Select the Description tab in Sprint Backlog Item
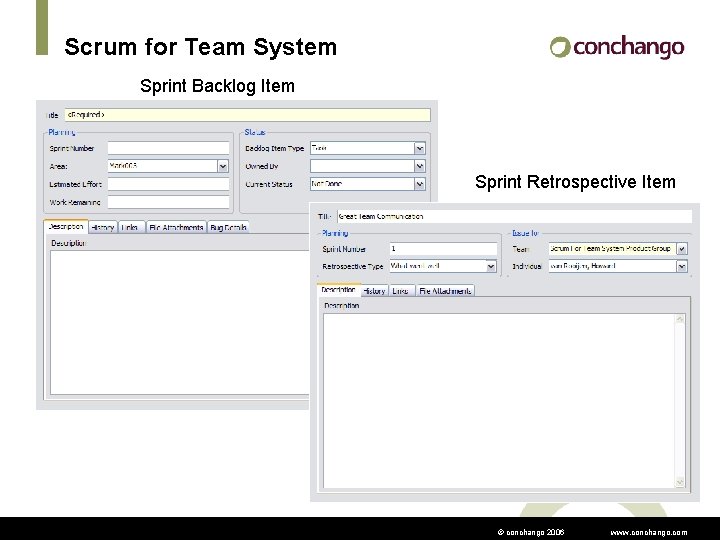This screenshot has width=720, height=540. tap(66, 227)
